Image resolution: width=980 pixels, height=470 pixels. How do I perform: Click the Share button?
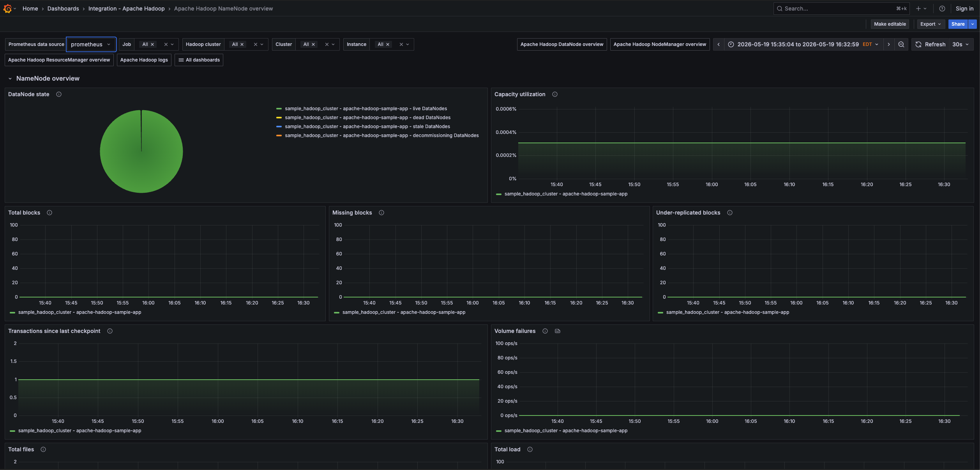click(958, 24)
